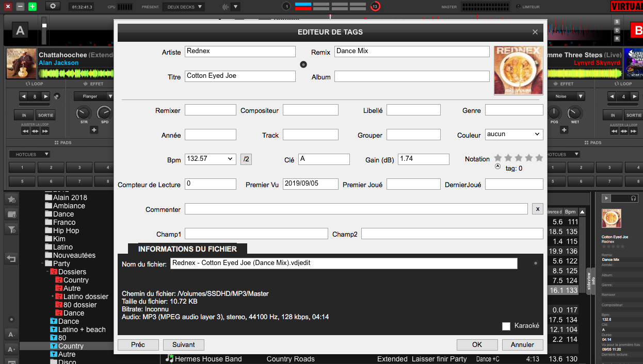Click the deck A loop lock round icon
The image size is (643, 364).
point(57,96)
